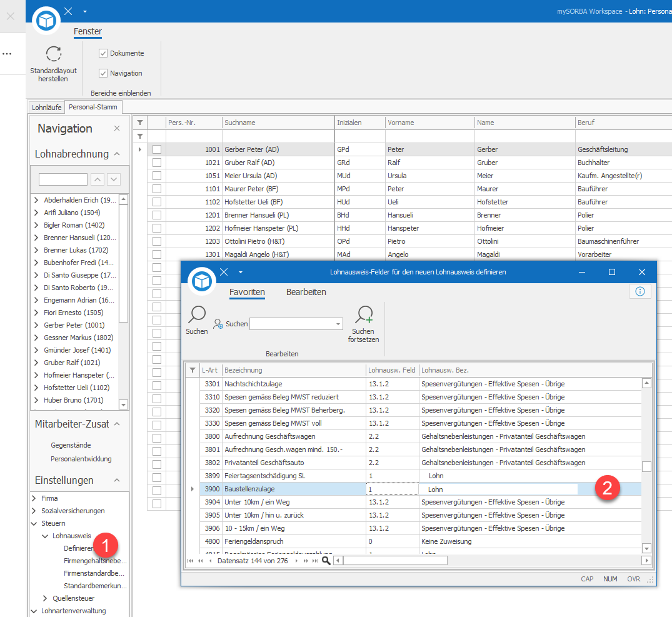The image size is (672, 617).
Task: Click the horizontal scrollbar in dialog grid
Action: click(x=492, y=561)
